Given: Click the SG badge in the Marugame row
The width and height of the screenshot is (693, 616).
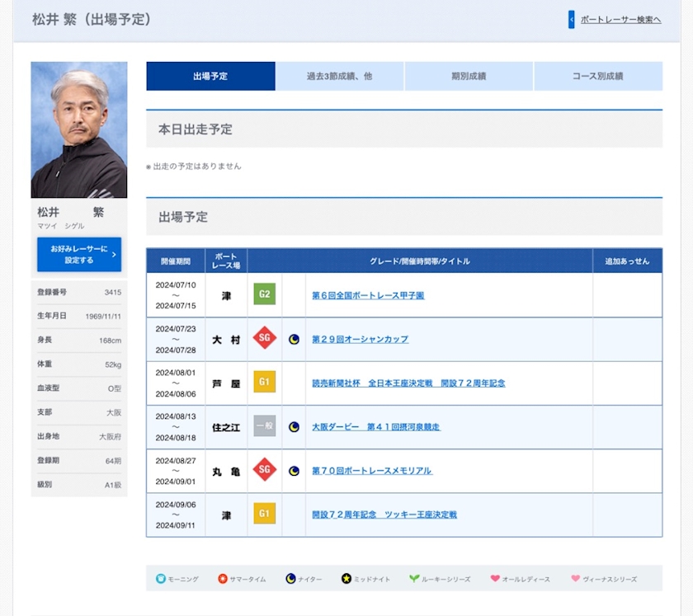Looking at the screenshot, I should tap(264, 470).
